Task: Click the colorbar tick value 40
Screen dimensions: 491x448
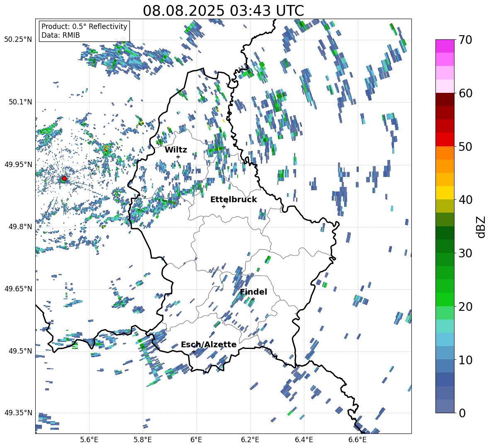Action: pos(465,200)
